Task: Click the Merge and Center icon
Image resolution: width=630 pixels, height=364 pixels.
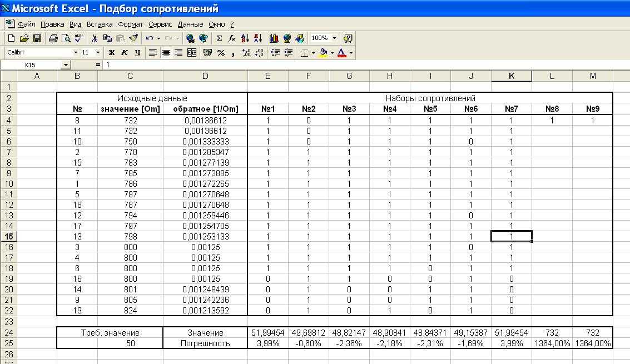Action: point(192,53)
